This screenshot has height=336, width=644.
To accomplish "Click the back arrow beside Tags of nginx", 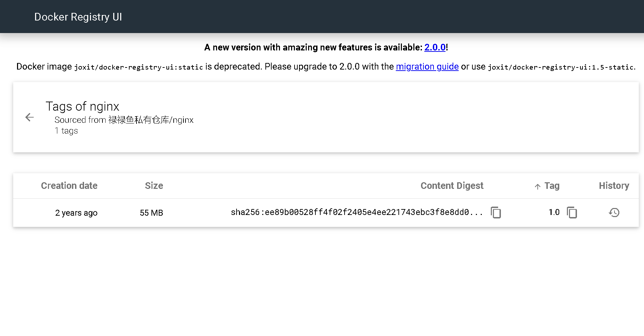I will 30,118.
